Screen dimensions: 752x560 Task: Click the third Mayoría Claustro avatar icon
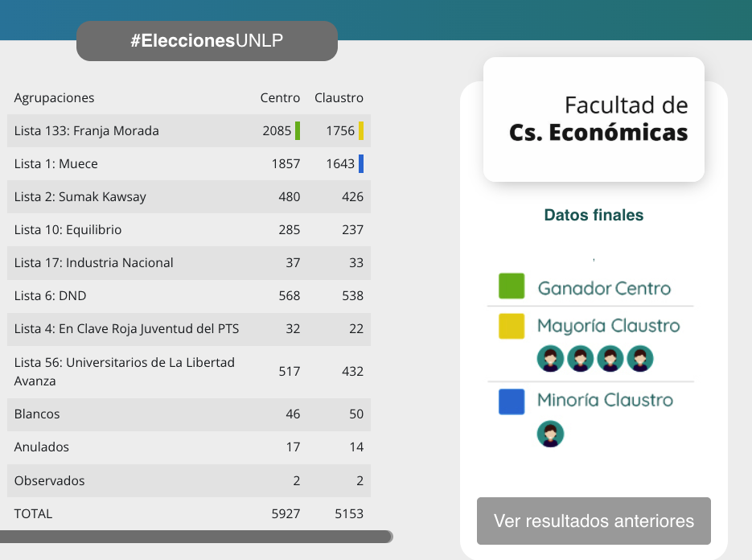[610, 359]
